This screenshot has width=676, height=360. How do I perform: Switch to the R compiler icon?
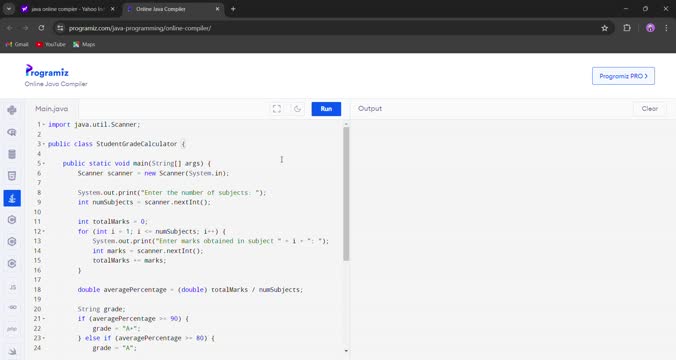click(x=12, y=132)
